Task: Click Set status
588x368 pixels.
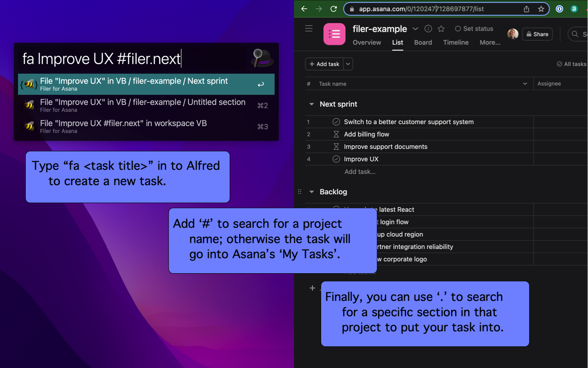Action: click(x=474, y=29)
